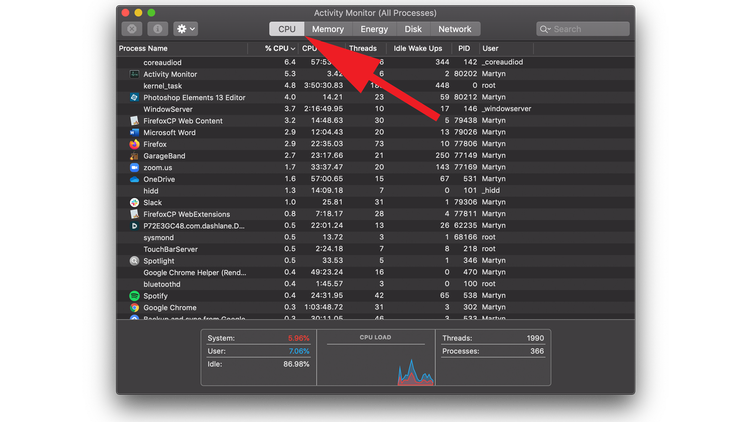Click the 3:50:30.83 CPU time cell
This screenshot has width=750, height=422.
coord(323,86)
